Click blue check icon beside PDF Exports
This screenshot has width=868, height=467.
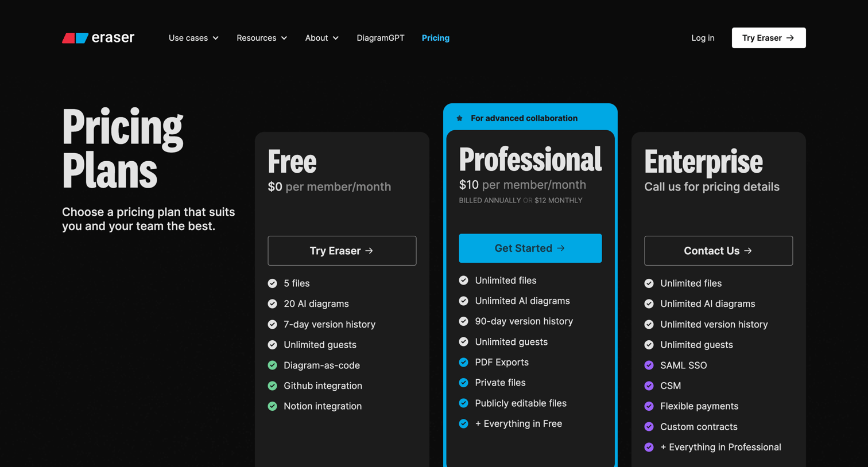click(464, 363)
